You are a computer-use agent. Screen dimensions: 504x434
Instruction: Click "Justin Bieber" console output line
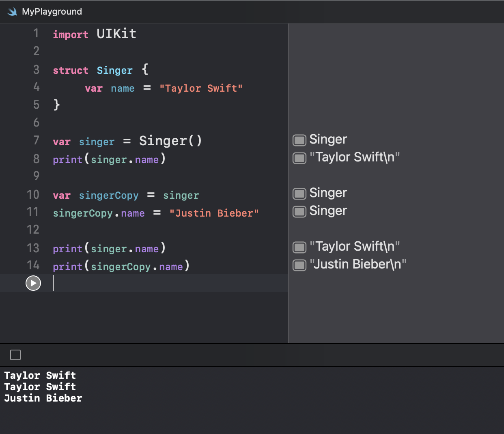click(43, 398)
